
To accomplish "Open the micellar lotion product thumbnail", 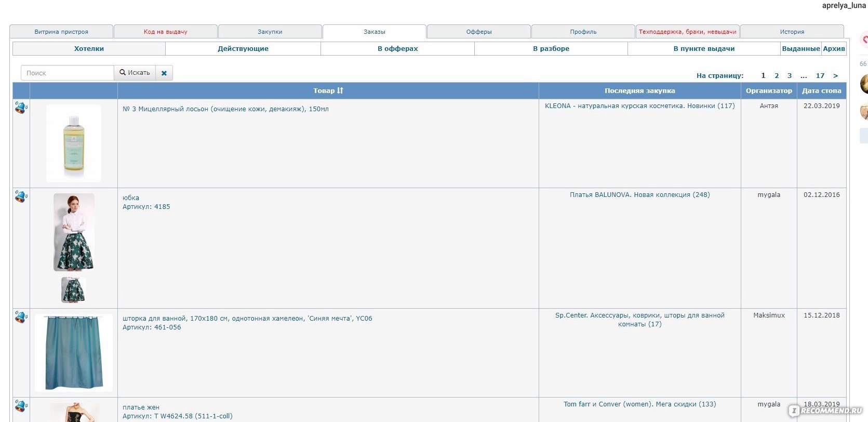I will click(74, 143).
